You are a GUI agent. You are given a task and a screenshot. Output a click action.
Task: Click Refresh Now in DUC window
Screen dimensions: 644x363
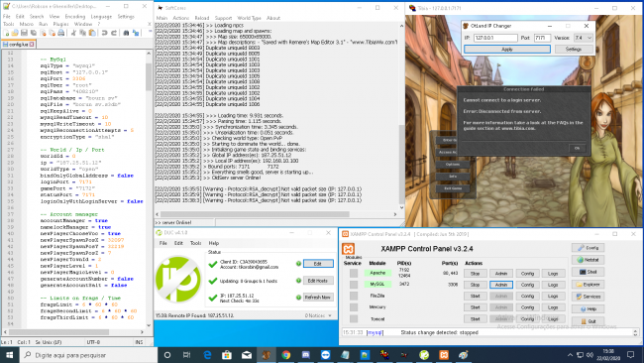tap(318, 298)
